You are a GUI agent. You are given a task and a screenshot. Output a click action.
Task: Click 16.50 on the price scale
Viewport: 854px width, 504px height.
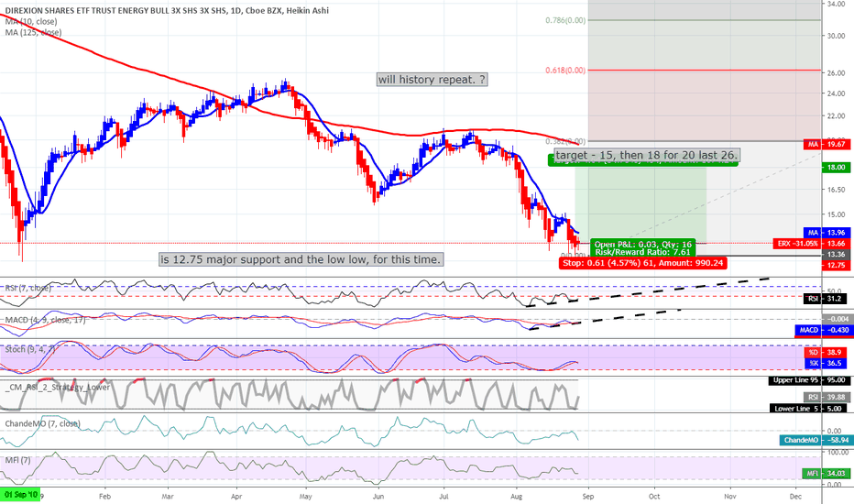tap(836, 190)
